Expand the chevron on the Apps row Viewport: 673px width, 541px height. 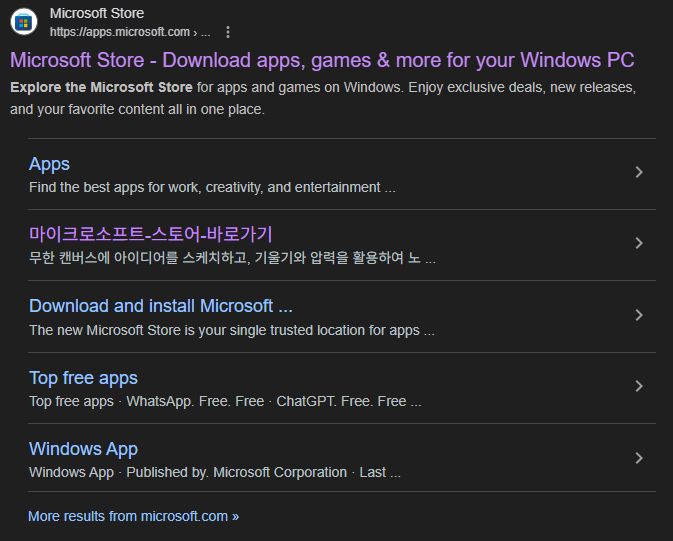coord(639,172)
